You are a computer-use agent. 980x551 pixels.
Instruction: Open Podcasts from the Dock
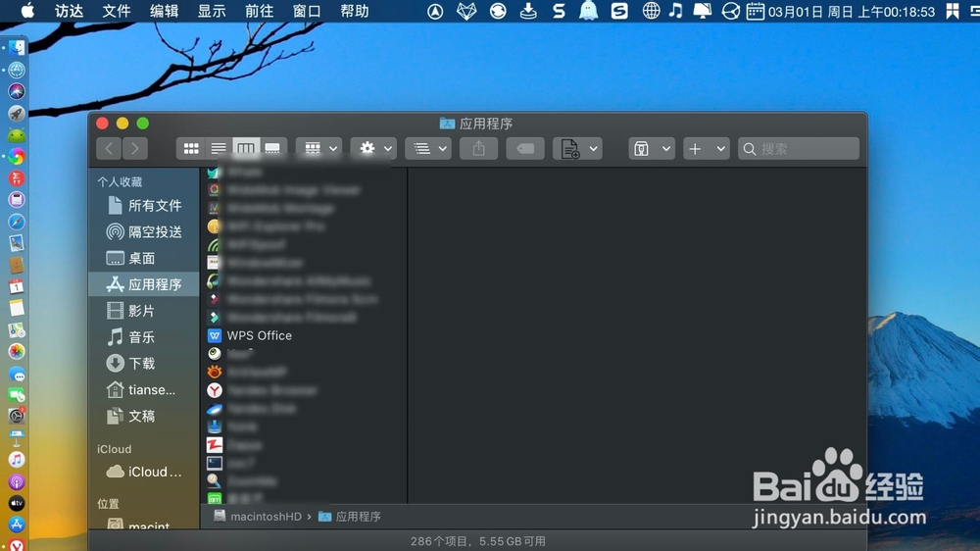17,481
